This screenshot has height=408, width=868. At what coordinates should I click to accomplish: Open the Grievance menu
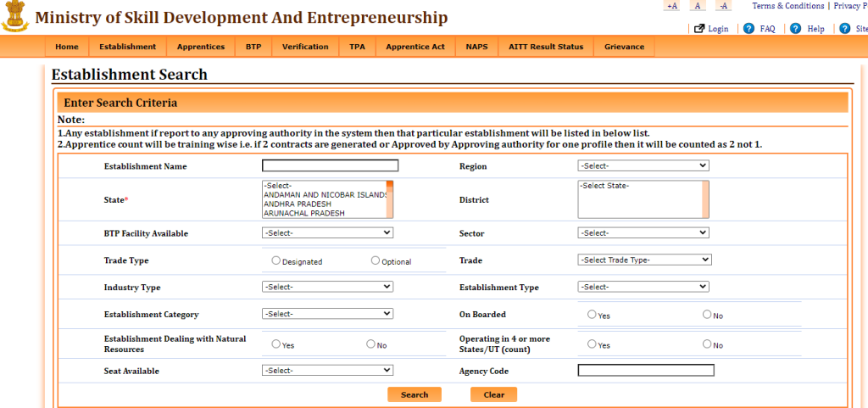click(x=624, y=47)
